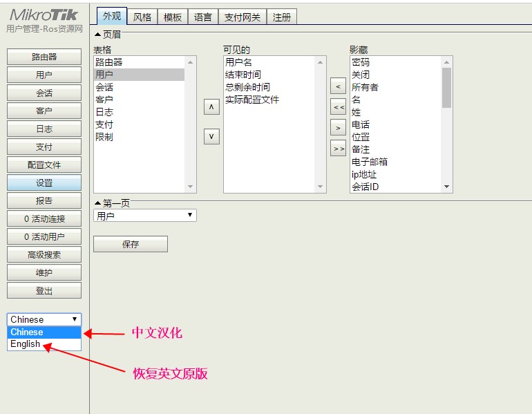Select 名 in the hidden list
532x414 pixels.
pos(396,100)
